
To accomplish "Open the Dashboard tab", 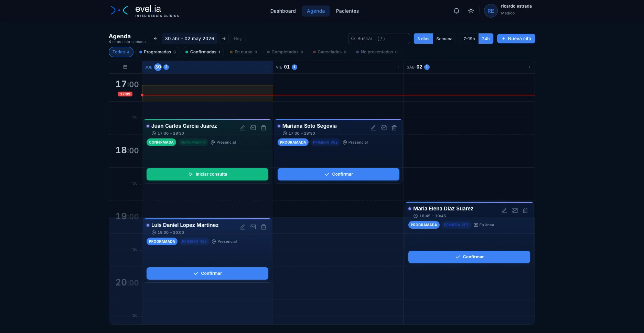I will [283, 11].
